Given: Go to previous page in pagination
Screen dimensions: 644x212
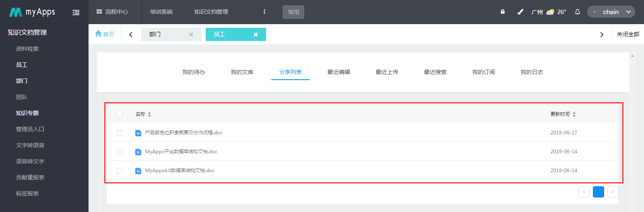Looking at the screenshot, I should 584,192.
